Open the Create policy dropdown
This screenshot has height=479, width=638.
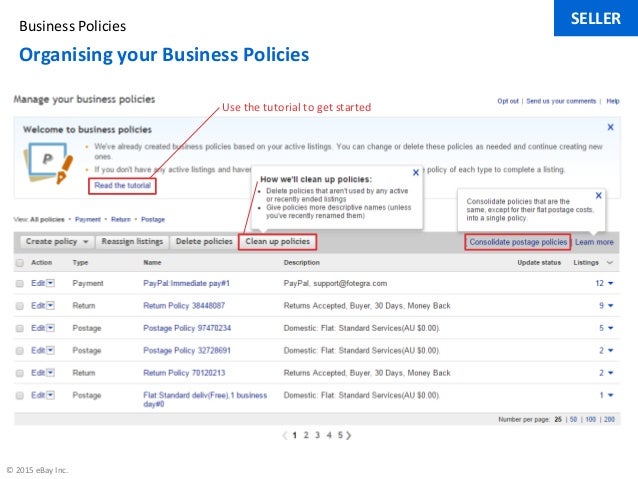57,242
